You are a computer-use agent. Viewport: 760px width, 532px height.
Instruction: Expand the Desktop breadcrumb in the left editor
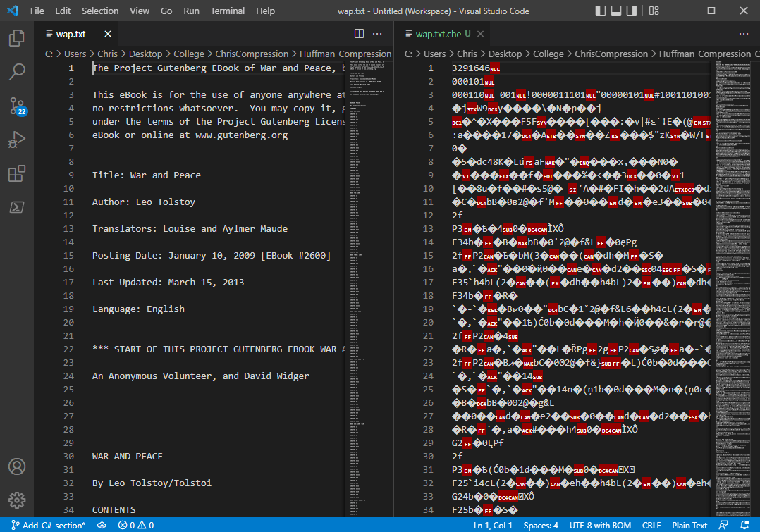pos(145,54)
